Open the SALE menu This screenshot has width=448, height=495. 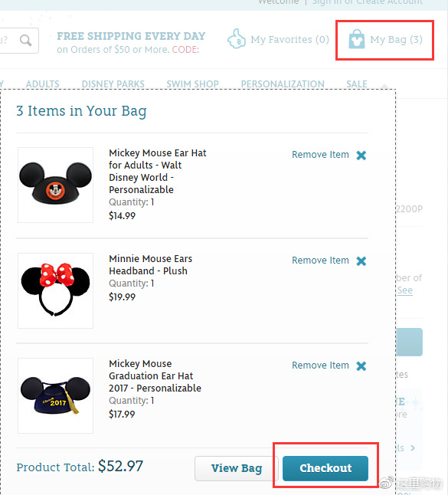357,84
